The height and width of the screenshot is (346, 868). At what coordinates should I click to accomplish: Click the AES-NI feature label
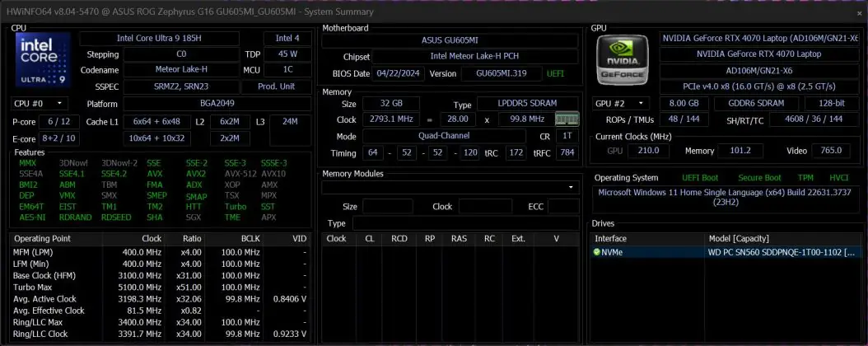click(x=32, y=217)
